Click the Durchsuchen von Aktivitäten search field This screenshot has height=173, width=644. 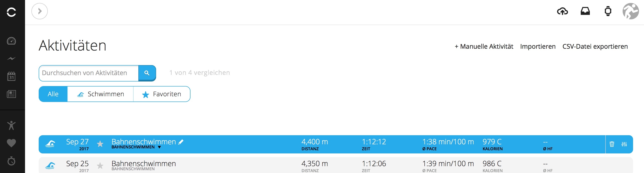click(89, 73)
